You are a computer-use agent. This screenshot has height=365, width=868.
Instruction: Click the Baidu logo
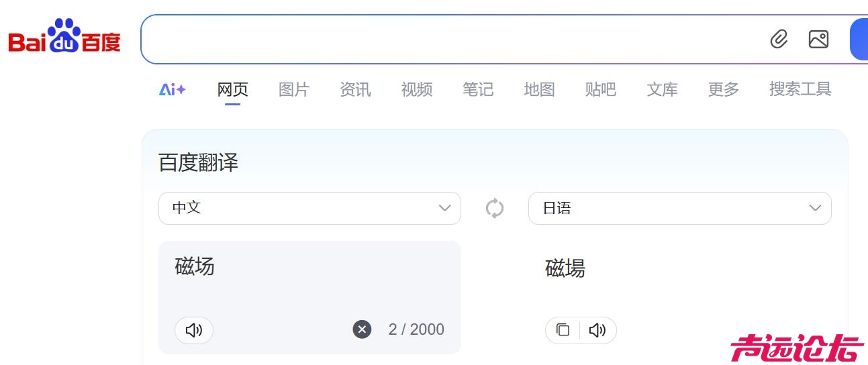point(64,36)
